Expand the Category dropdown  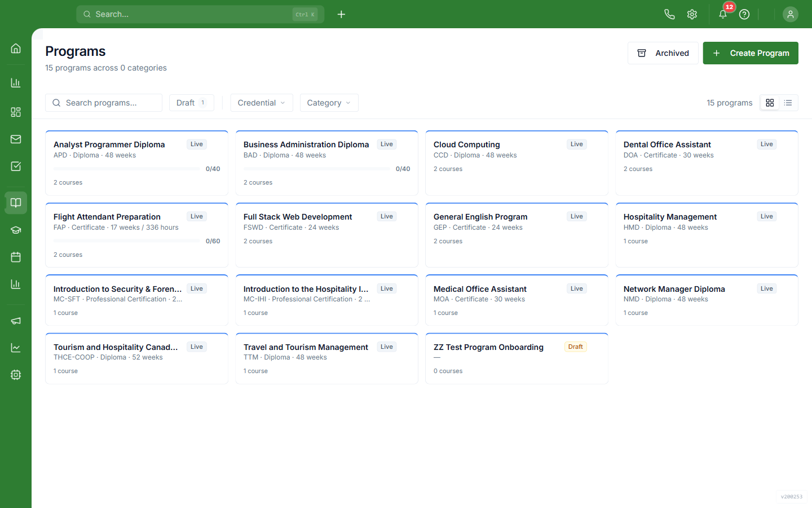[x=329, y=103]
